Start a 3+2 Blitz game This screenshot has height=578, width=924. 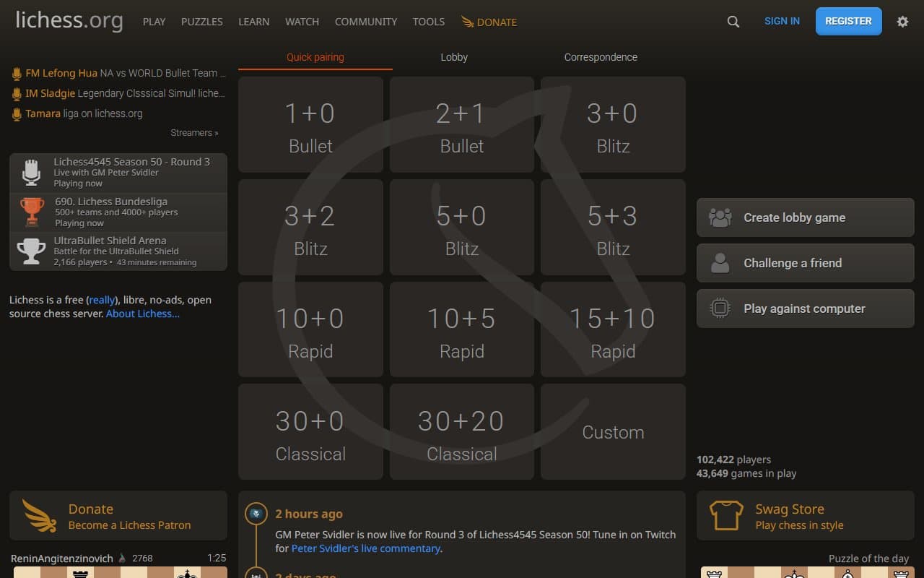click(x=310, y=228)
